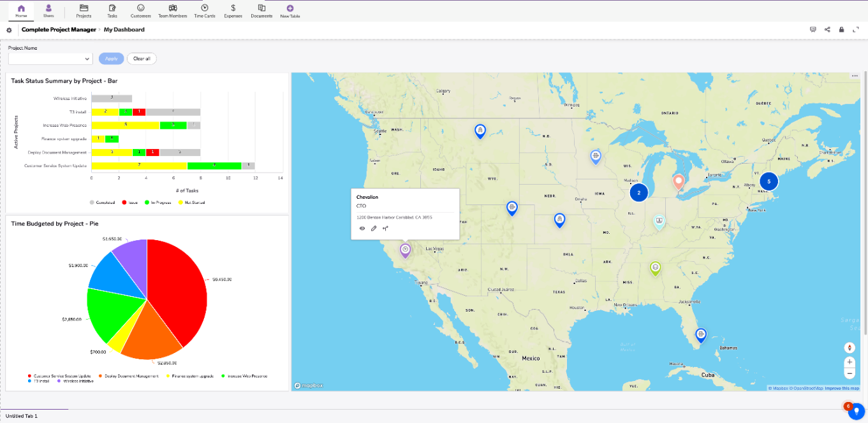This screenshot has height=423, width=868.
Task: Expand the cluster marker showing 5
Action: click(769, 182)
